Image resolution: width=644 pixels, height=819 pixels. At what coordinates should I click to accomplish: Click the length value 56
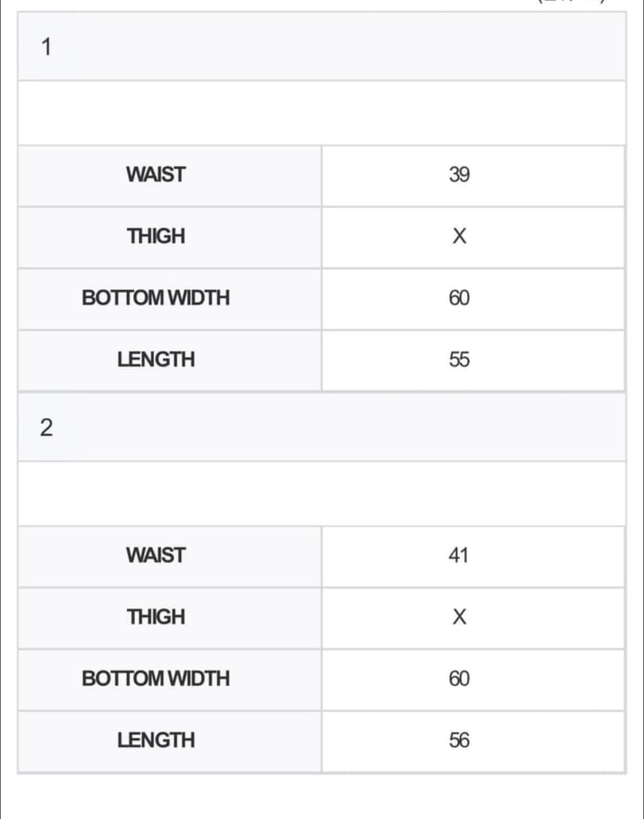pyautogui.click(x=459, y=741)
